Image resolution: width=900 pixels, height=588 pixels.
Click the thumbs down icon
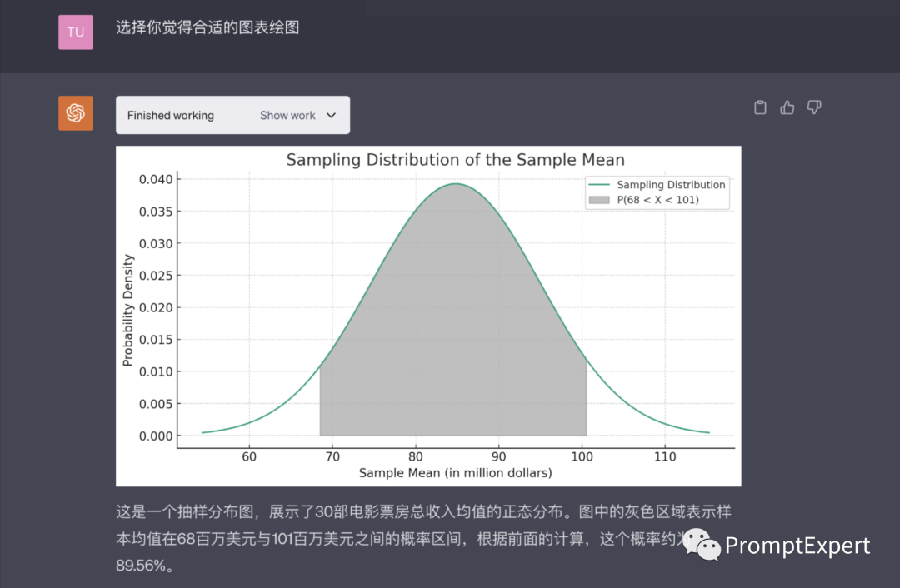tap(814, 107)
